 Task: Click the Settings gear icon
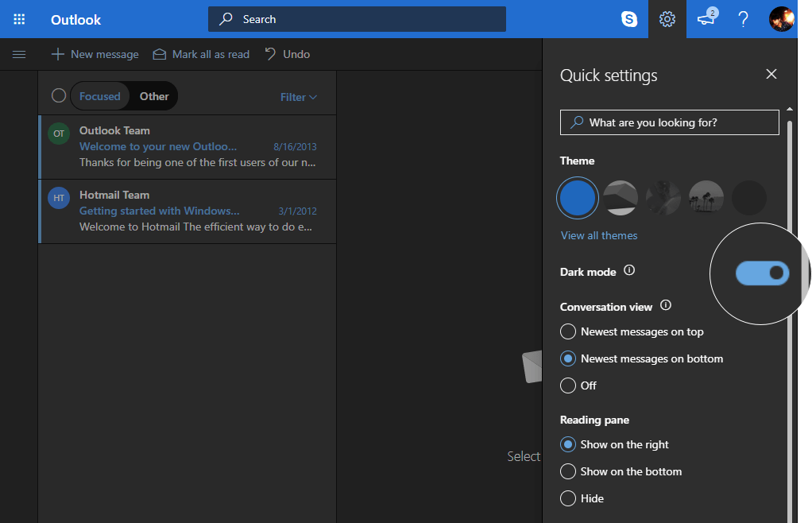click(x=667, y=19)
